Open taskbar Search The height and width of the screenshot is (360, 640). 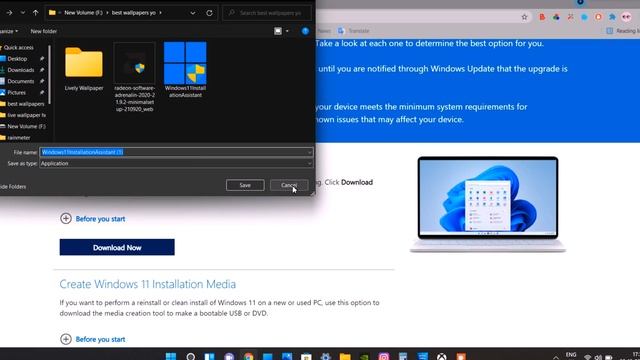(x=190, y=356)
